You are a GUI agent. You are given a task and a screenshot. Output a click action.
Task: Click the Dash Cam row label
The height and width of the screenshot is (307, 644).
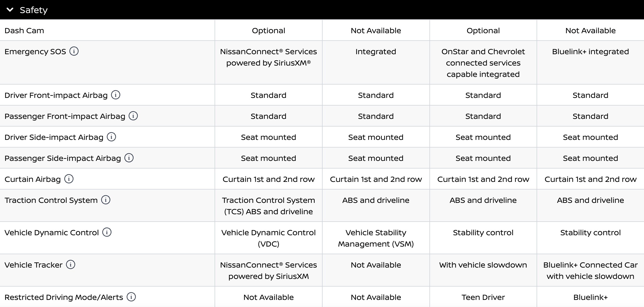(x=24, y=31)
